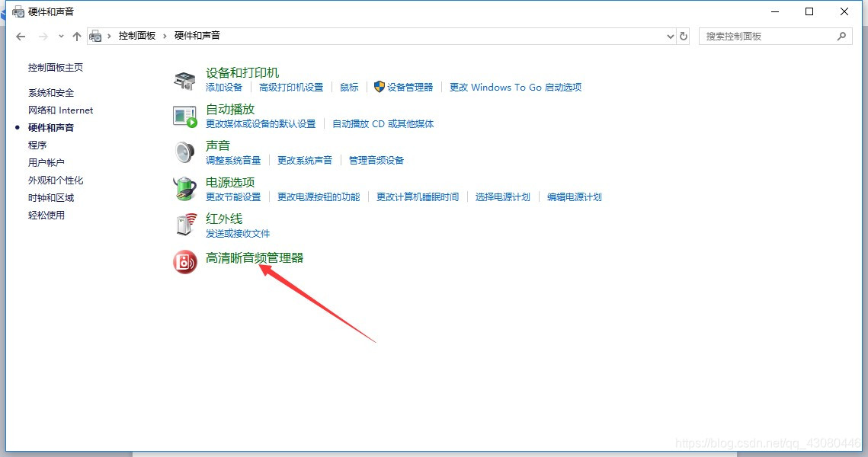
Task: Open 控制面板主页 in sidebar
Action: 56,68
